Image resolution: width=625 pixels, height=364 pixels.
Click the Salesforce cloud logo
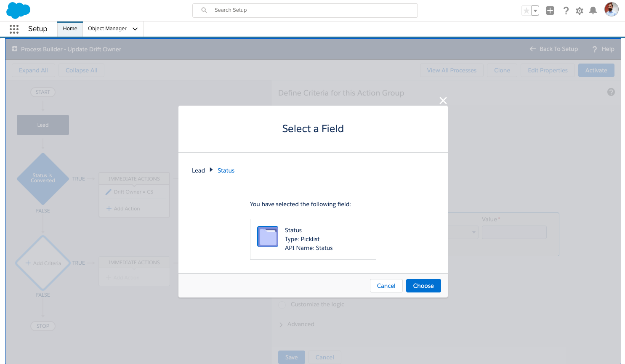point(18,10)
